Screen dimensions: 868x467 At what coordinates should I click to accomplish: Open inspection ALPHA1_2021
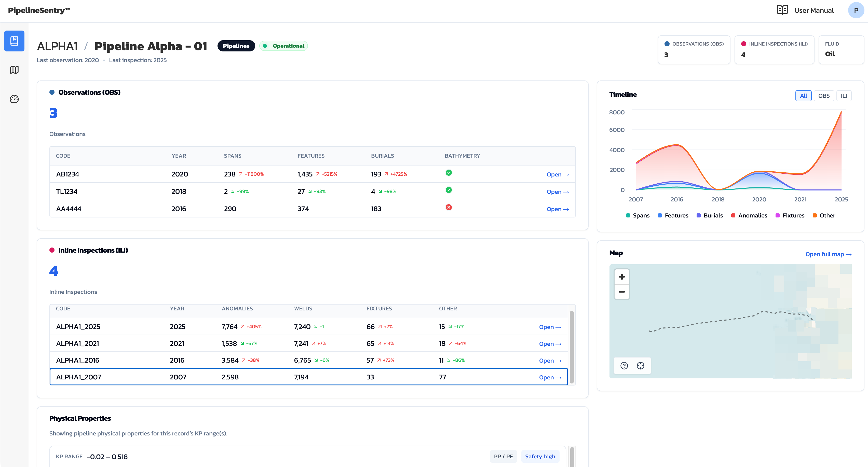click(550, 344)
